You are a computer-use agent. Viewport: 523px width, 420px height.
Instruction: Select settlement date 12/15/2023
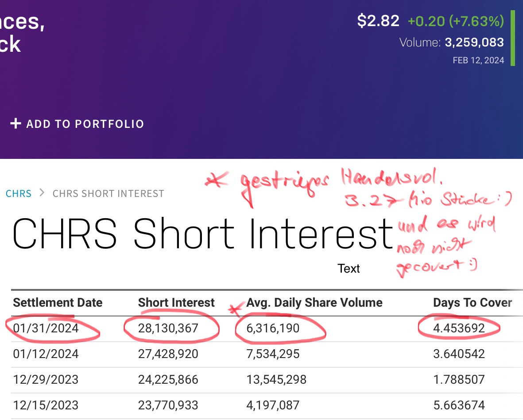[46, 405]
